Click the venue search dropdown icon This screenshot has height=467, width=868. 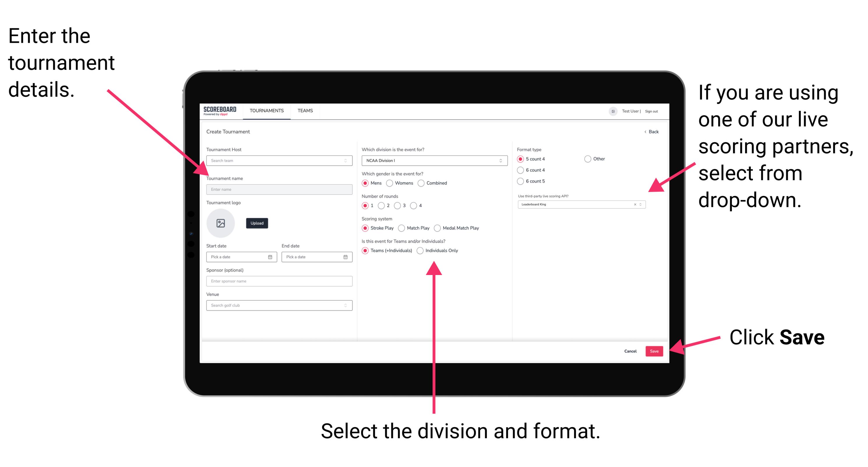coord(346,305)
